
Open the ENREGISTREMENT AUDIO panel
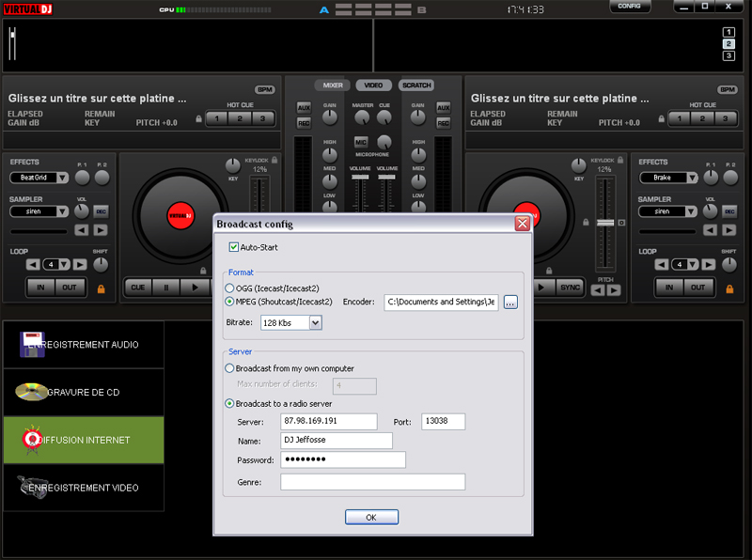click(x=84, y=345)
